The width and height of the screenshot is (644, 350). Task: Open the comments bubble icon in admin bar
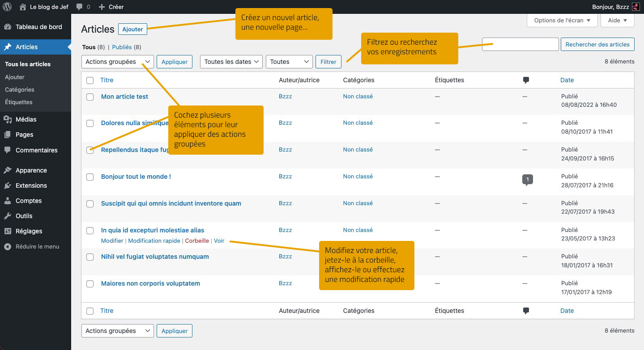80,7
